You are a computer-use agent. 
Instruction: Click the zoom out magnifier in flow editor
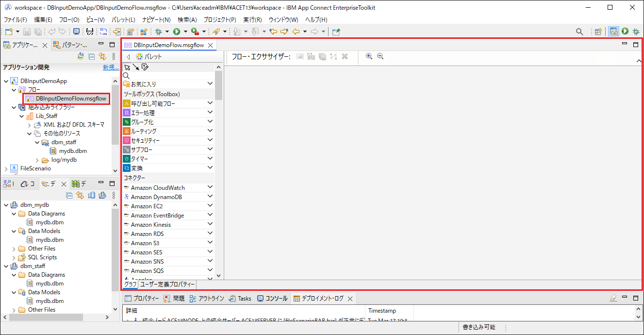pos(380,56)
